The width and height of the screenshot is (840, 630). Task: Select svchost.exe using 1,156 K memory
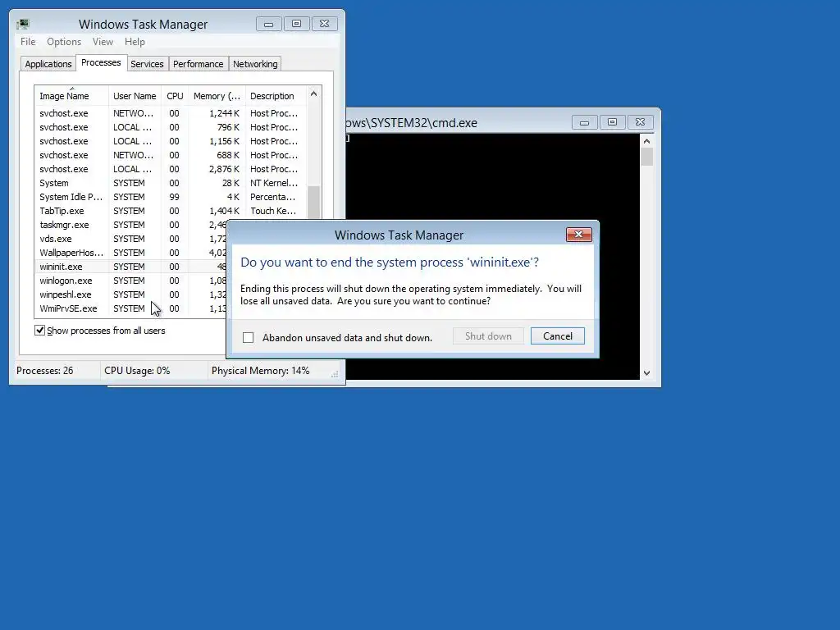(171, 141)
